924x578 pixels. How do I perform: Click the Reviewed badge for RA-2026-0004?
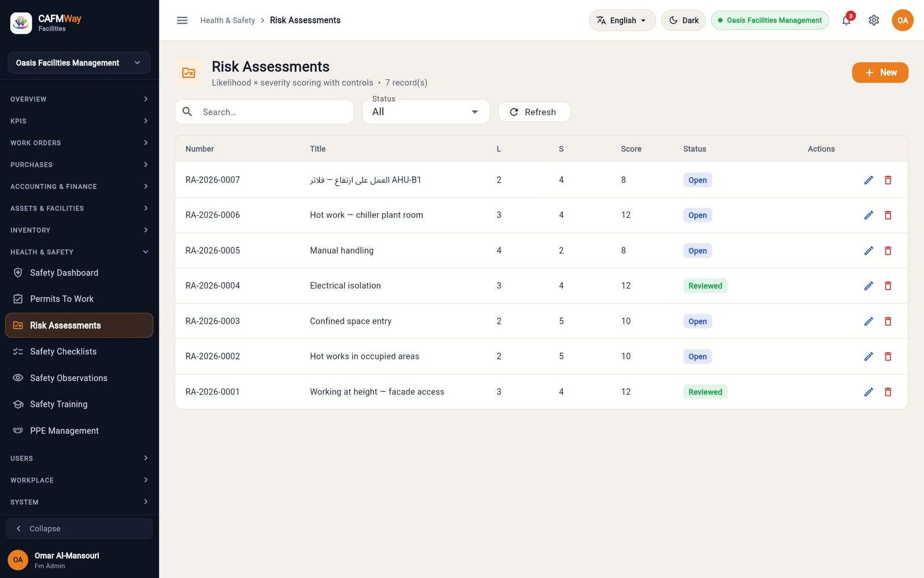click(705, 286)
